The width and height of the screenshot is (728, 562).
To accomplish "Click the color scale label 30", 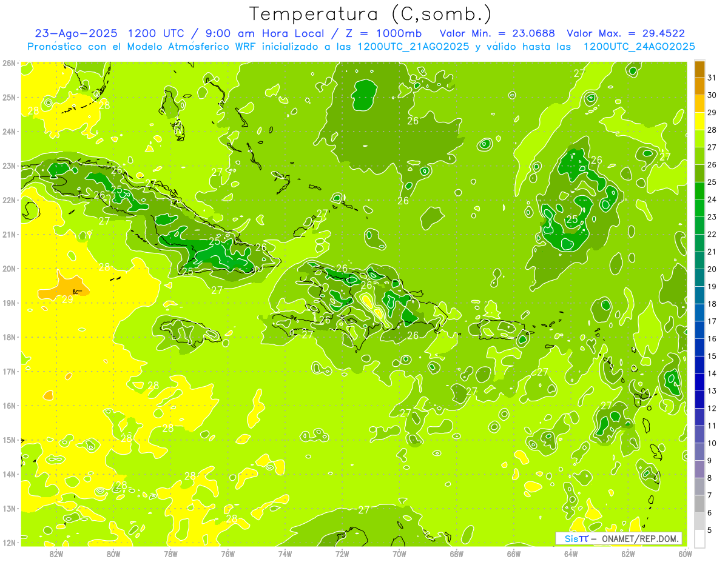I will coord(712,95).
